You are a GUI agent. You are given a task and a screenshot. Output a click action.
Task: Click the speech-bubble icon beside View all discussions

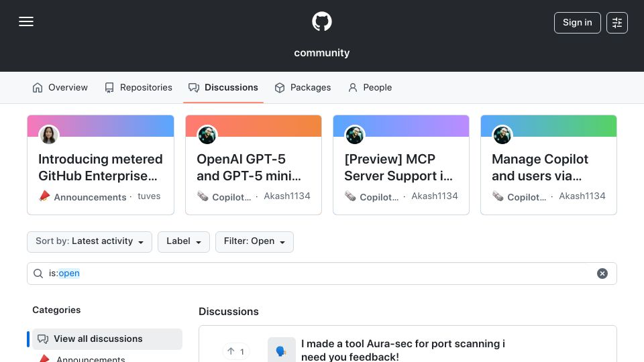[43, 339]
